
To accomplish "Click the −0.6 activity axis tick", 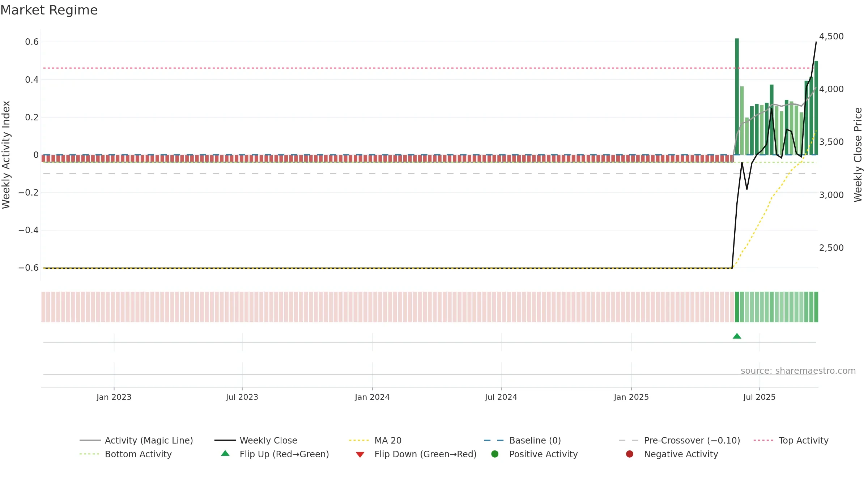I will point(29,268).
